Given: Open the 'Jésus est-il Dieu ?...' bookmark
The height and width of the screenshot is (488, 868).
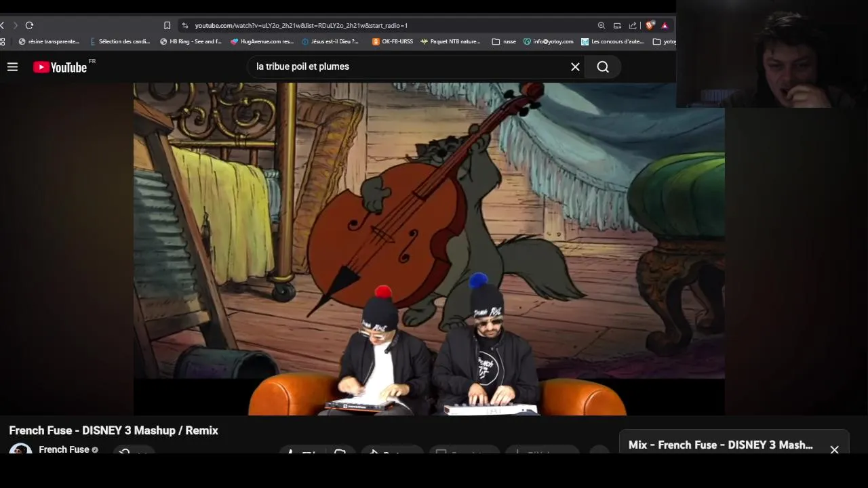Looking at the screenshot, I should click(330, 41).
